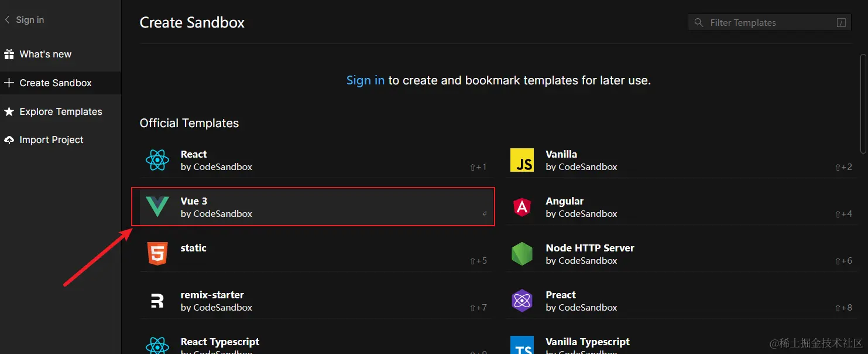Click the star icon beside Explore Templates
This screenshot has height=354, width=868.
(x=9, y=111)
